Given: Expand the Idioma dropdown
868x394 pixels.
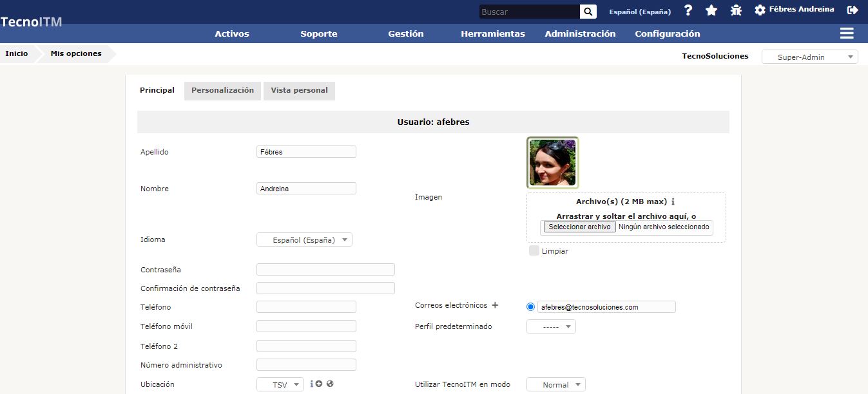Looking at the screenshot, I should [304, 240].
